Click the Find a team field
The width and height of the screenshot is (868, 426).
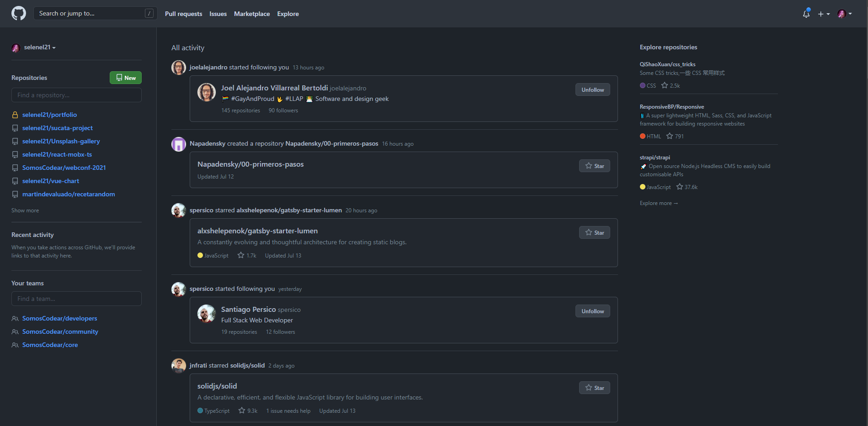pos(76,299)
